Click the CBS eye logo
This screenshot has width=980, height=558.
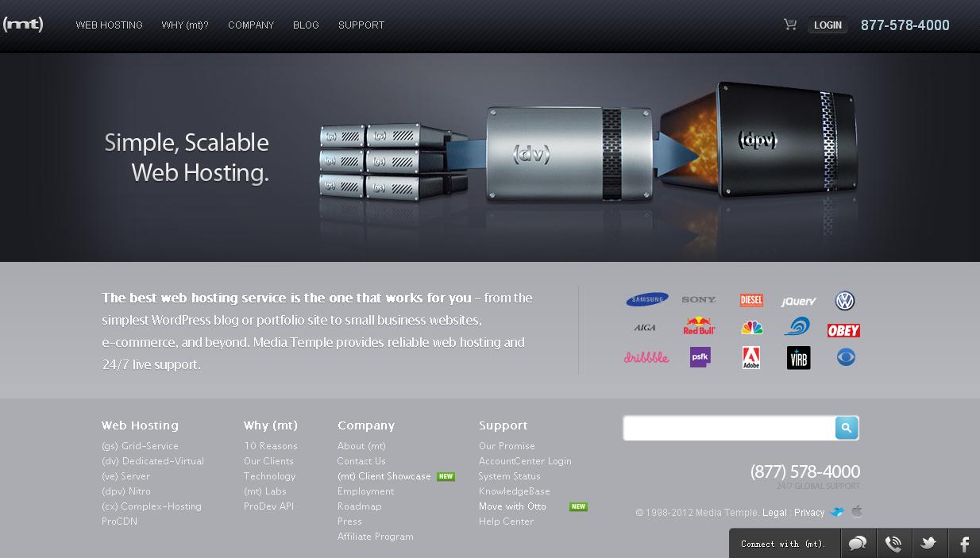(846, 357)
